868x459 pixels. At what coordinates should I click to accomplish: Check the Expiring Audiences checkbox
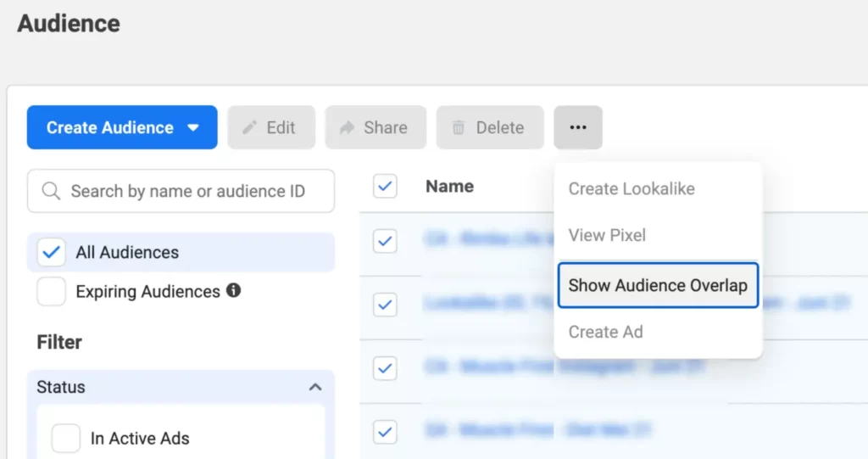(51, 292)
